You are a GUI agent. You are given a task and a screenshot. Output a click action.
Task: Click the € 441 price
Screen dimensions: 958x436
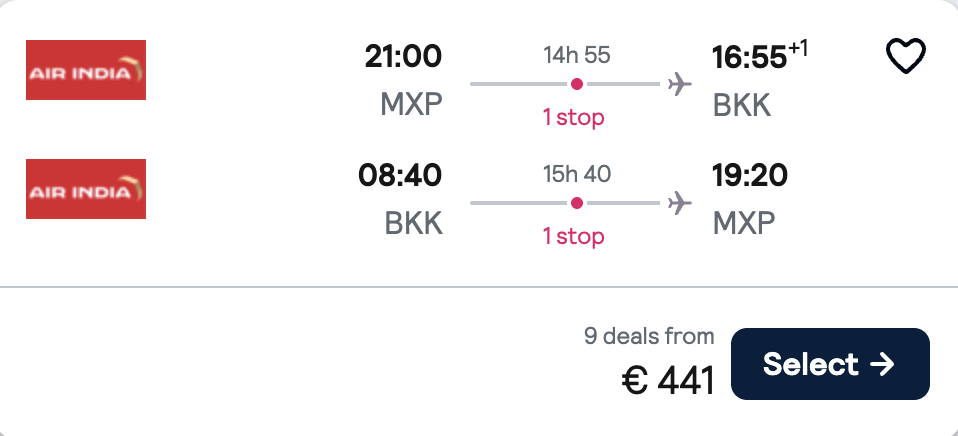(x=668, y=380)
